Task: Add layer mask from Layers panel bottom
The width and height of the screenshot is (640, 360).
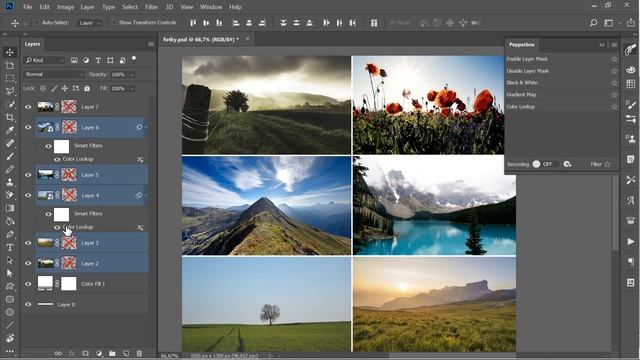Action: click(x=85, y=353)
